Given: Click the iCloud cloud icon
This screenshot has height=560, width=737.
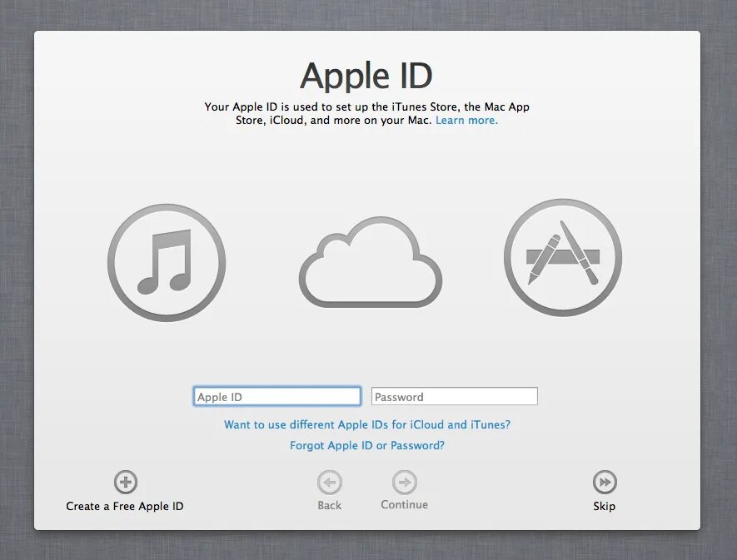Looking at the screenshot, I should click(371, 261).
